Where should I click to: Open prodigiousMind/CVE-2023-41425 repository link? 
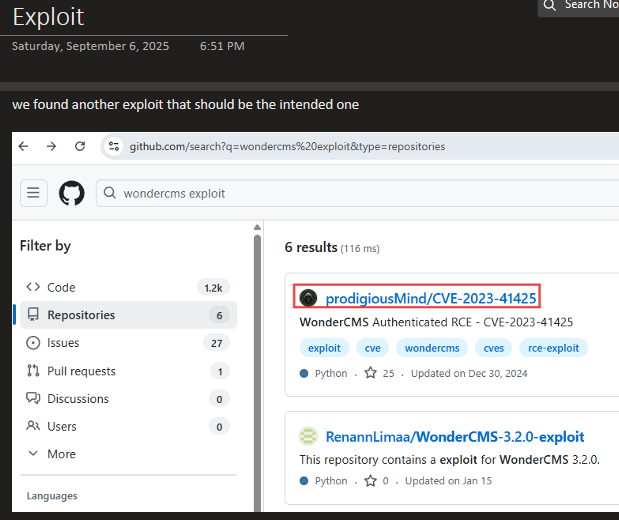pyautogui.click(x=431, y=298)
